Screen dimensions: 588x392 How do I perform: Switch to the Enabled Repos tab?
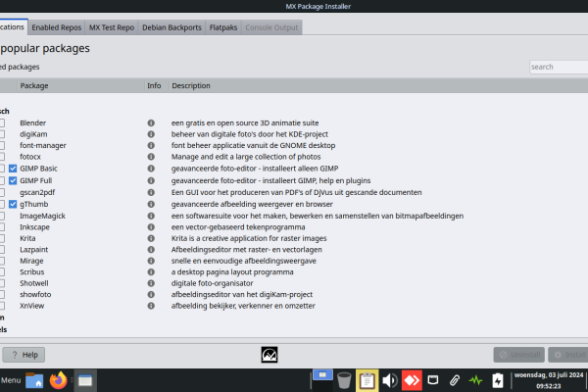57,27
